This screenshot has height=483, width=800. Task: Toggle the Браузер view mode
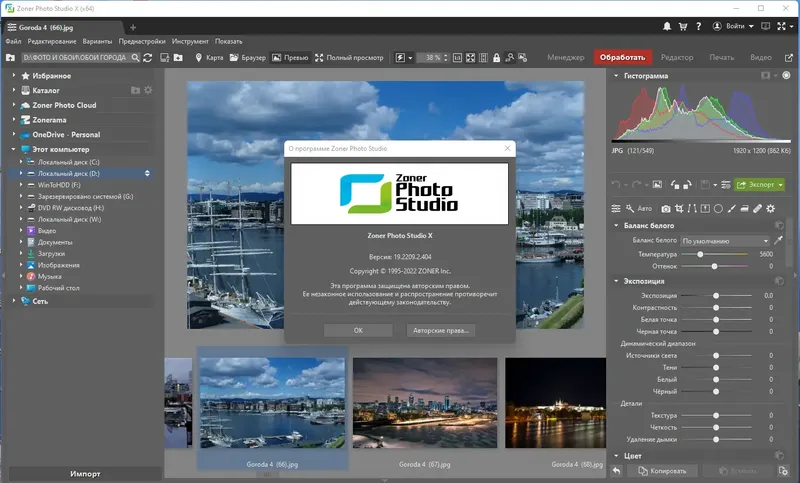(248, 58)
